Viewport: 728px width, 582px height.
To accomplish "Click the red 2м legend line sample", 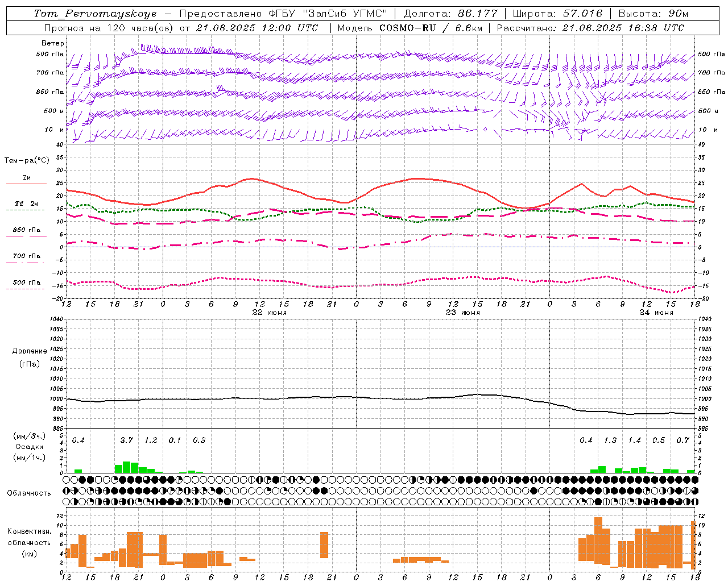I will click(26, 184).
